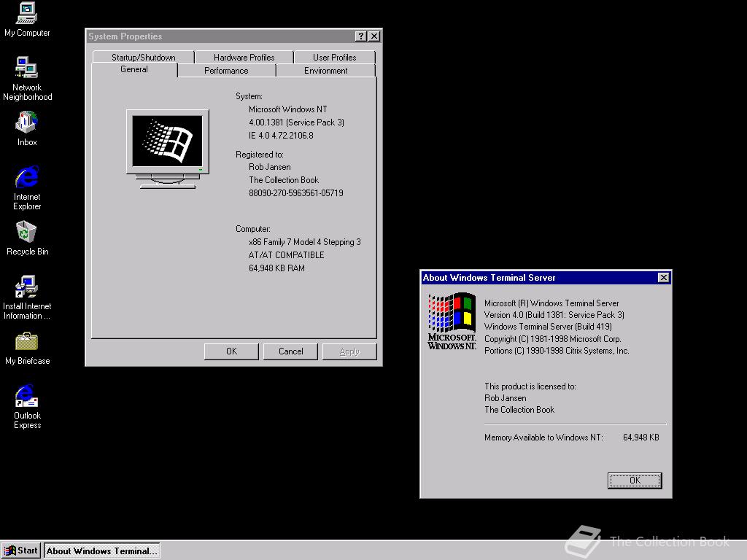
Task: Click 'Memory Available to Windows NT' label
Action: coord(543,437)
